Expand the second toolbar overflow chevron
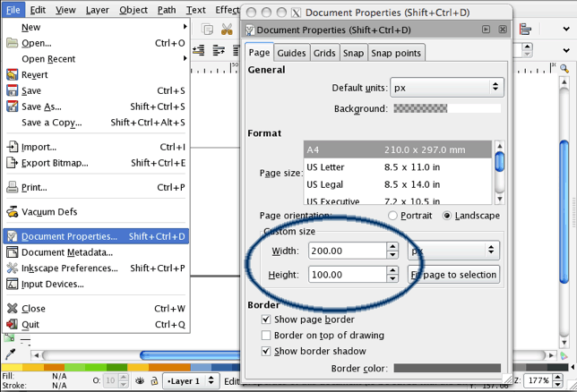This screenshot has height=392, width=577. coord(566,50)
